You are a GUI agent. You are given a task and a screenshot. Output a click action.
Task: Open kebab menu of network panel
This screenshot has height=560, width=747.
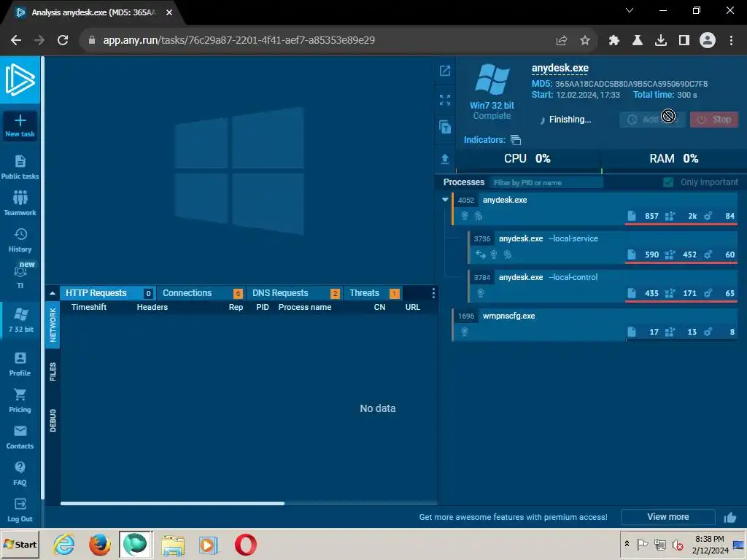[x=433, y=293]
